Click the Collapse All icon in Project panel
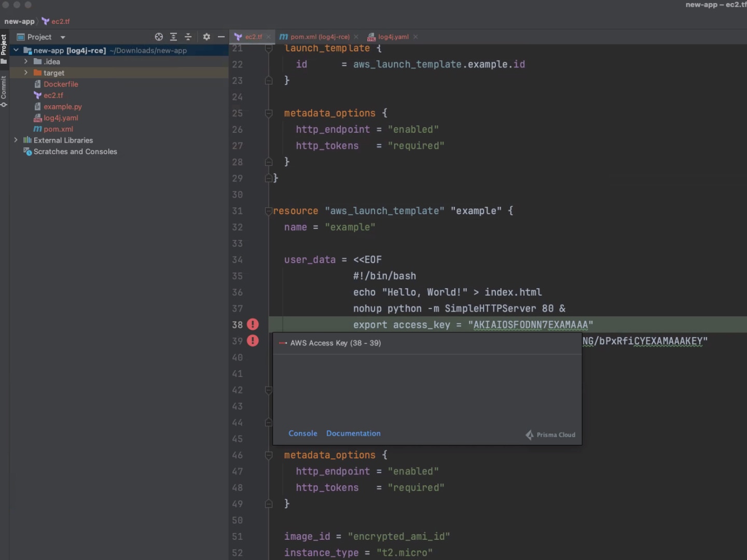Viewport: 747px width, 560px height. click(x=188, y=37)
